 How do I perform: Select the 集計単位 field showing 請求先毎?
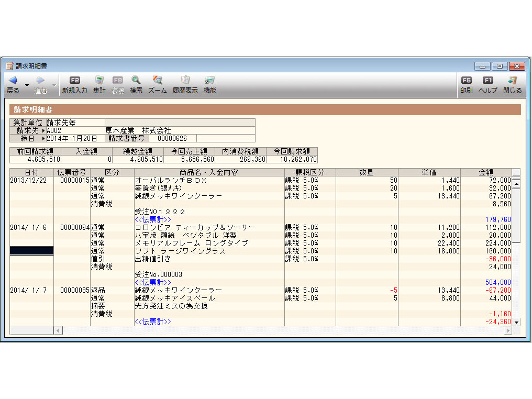click(75, 123)
